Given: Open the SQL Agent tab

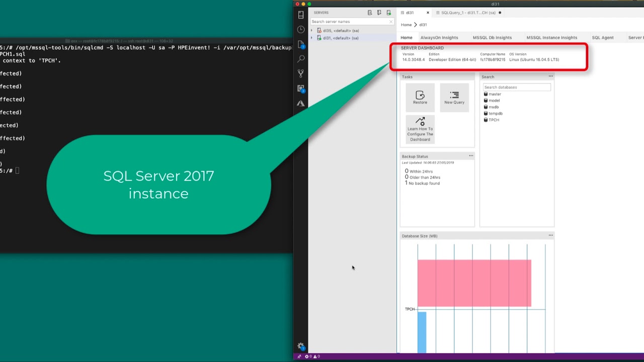Looking at the screenshot, I should click(603, 38).
